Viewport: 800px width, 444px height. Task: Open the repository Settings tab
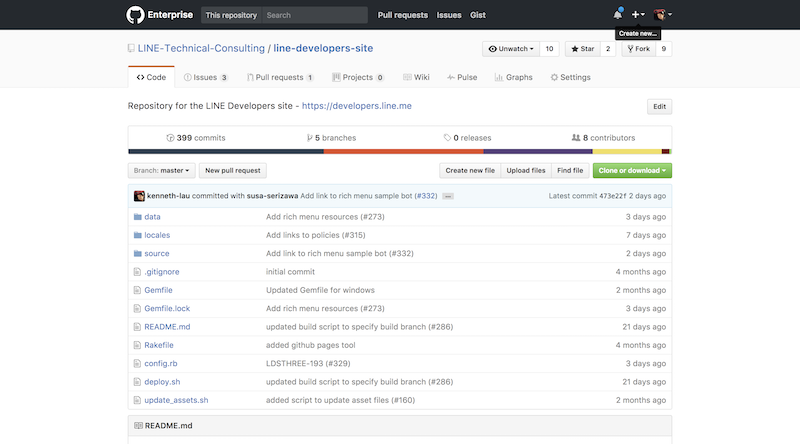570,77
